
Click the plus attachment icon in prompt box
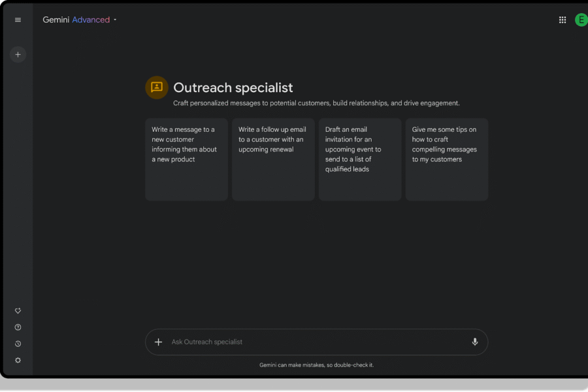(158, 342)
